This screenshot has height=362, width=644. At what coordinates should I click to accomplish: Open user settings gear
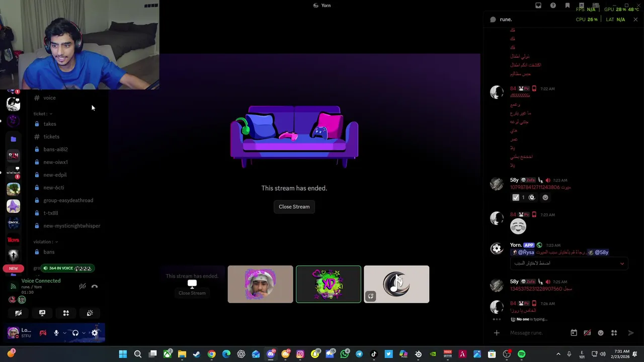(95, 333)
